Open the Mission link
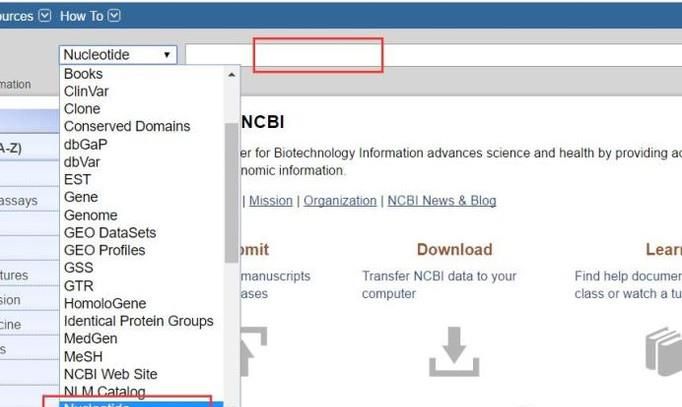 tap(271, 200)
